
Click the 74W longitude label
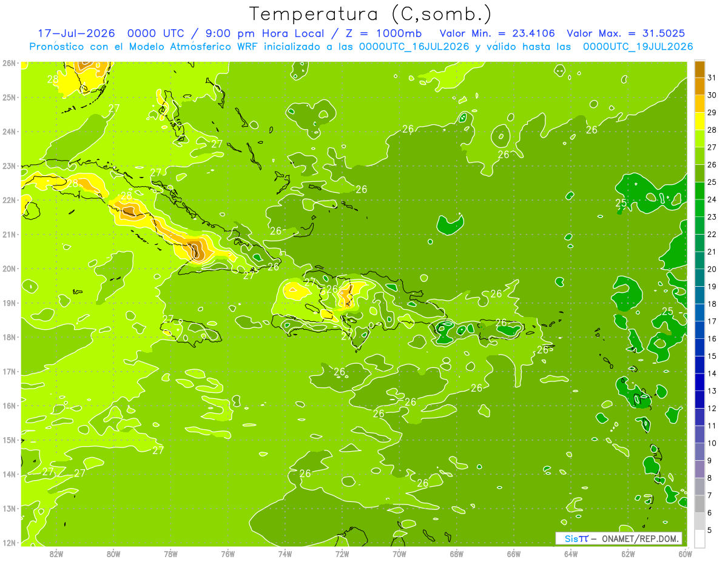(285, 554)
